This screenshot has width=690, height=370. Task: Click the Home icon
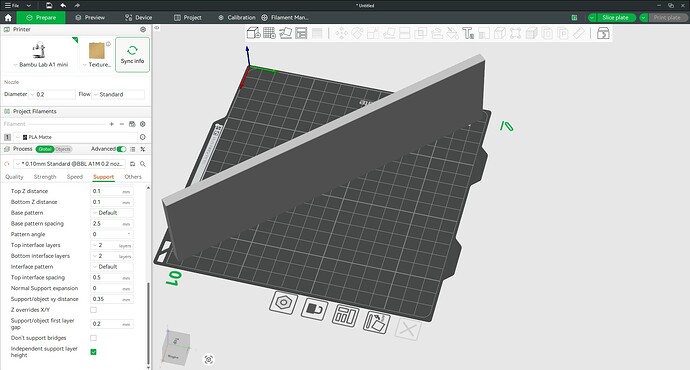click(x=8, y=18)
